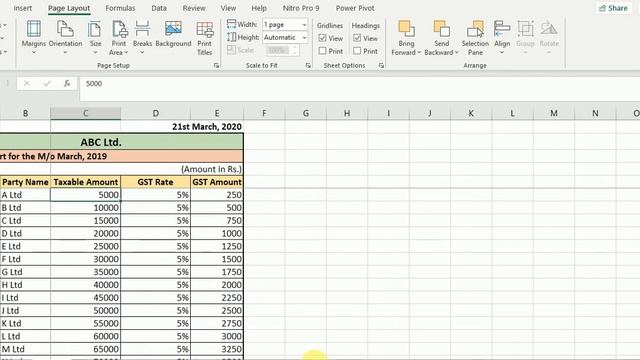This screenshot has height=360, width=640.
Task: Switch to the Insert tab
Action: [23, 8]
